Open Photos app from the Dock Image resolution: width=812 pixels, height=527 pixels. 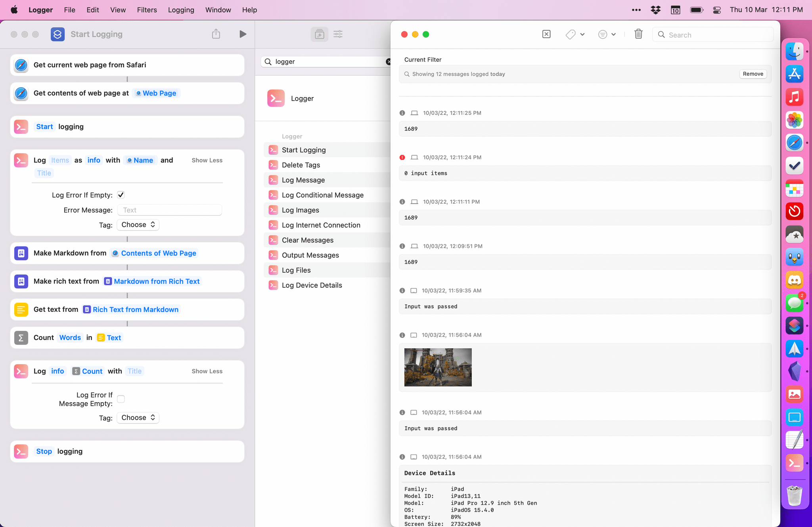pyautogui.click(x=795, y=120)
